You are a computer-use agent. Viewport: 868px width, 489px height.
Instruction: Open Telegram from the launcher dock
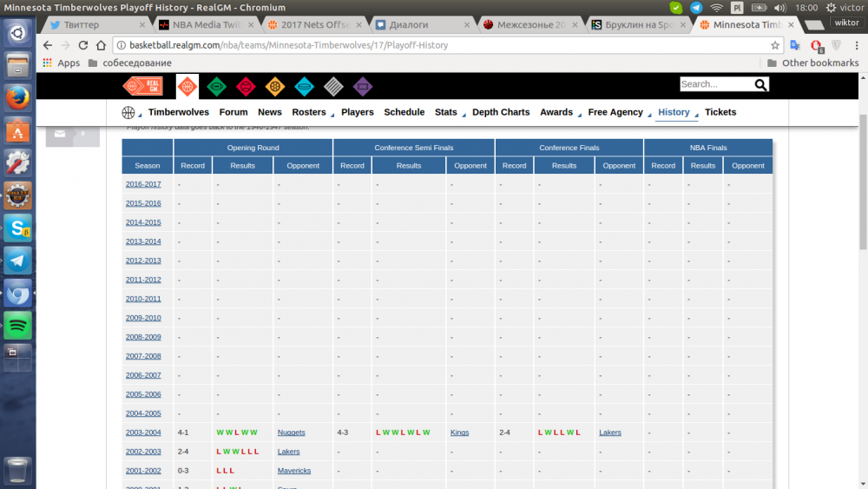point(17,261)
